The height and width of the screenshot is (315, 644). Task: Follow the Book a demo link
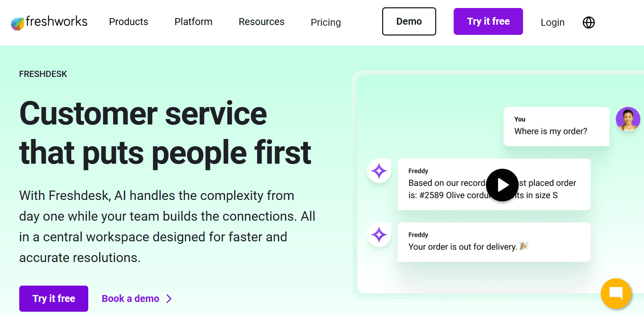(x=130, y=299)
